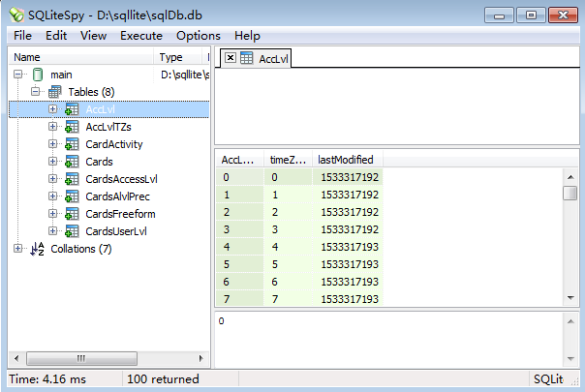
Task: Open the View menu
Action: [93, 36]
